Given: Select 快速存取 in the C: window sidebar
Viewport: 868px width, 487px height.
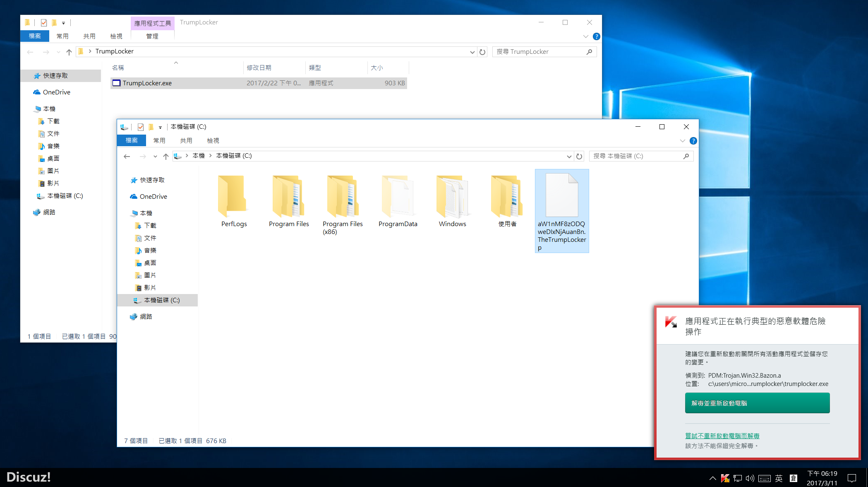Looking at the screenshot, I should [x=152, y=180].
